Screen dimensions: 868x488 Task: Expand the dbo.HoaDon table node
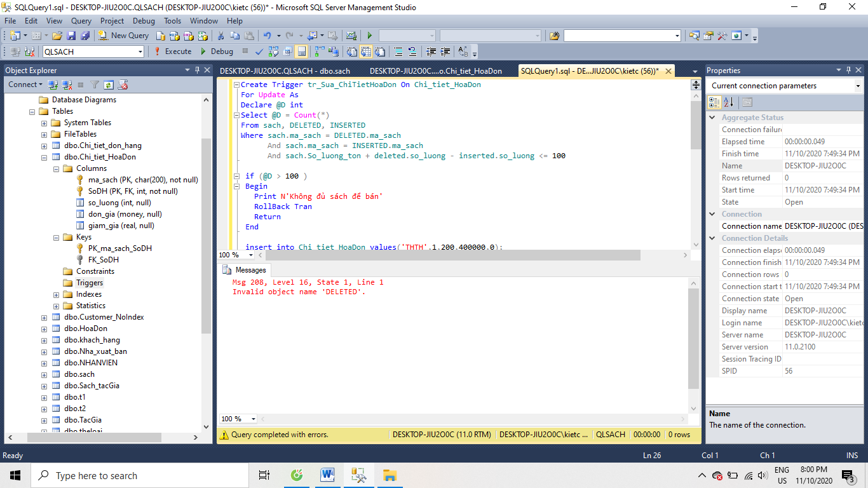pyautogui.click(x=44, y=329)
